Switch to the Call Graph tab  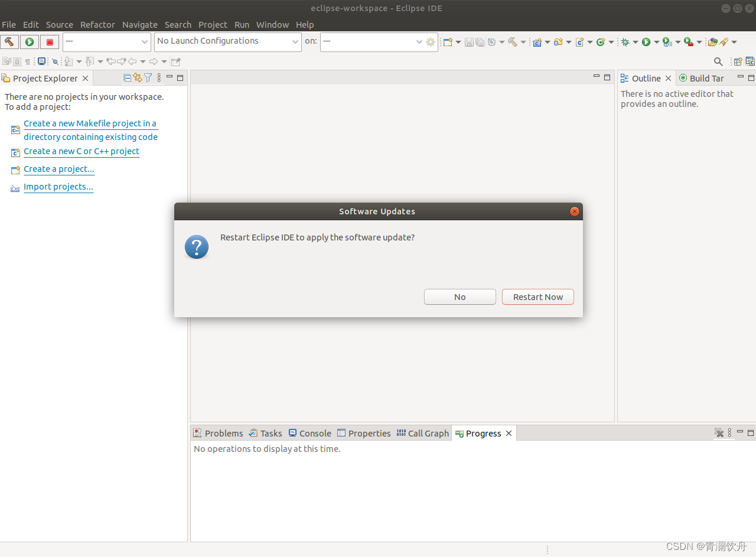tap(423, 433)
